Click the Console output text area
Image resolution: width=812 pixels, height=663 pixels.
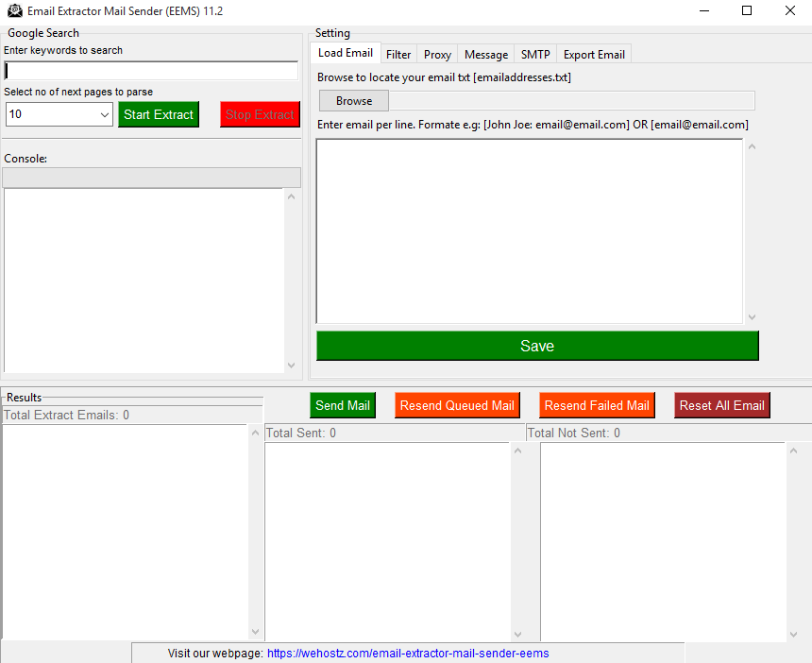(144, 280)
